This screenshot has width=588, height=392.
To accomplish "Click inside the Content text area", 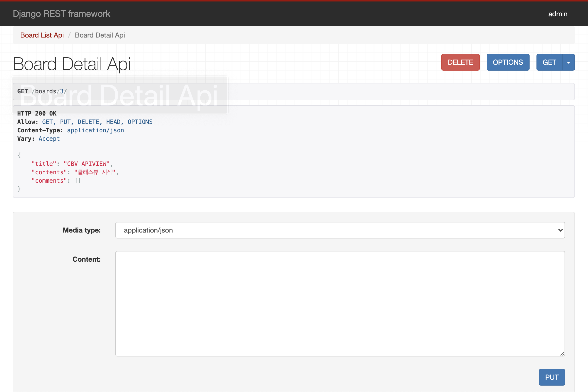I will click(x=339, y=303).
